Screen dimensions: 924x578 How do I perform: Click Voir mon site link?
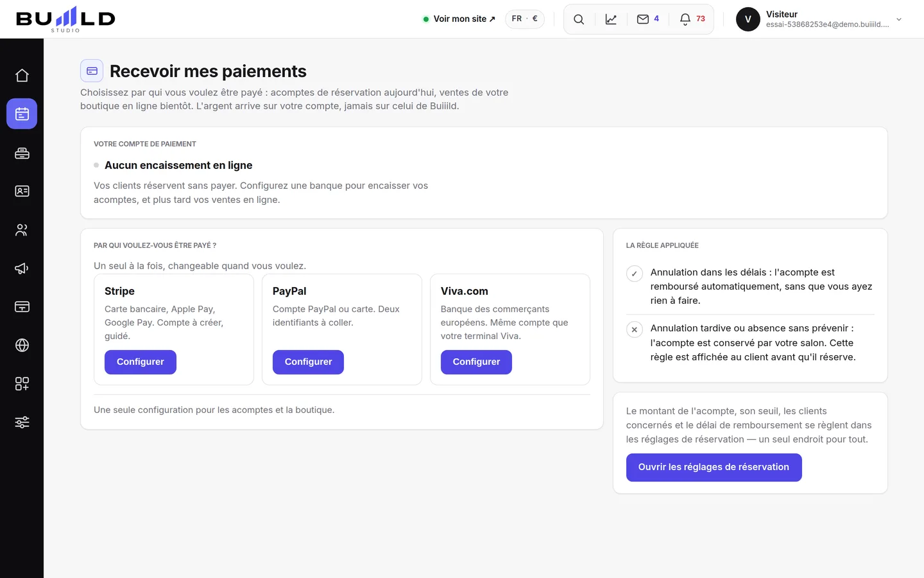[x=459, y=19]
